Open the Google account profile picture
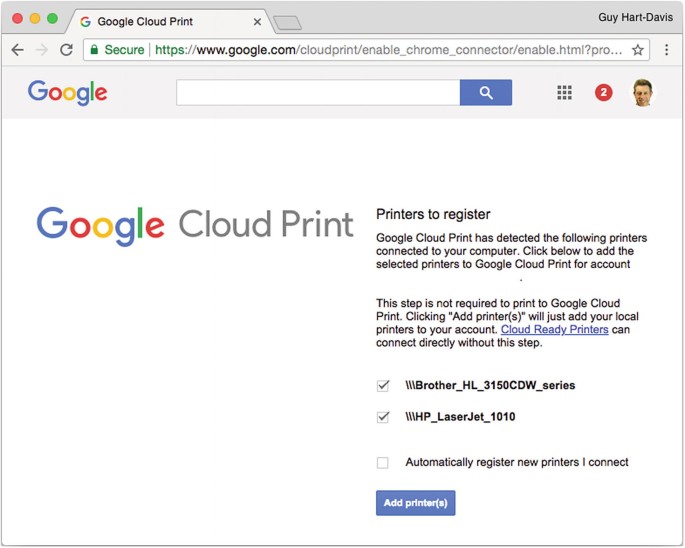The image size is (685, 548). click(x=642, y=93)
